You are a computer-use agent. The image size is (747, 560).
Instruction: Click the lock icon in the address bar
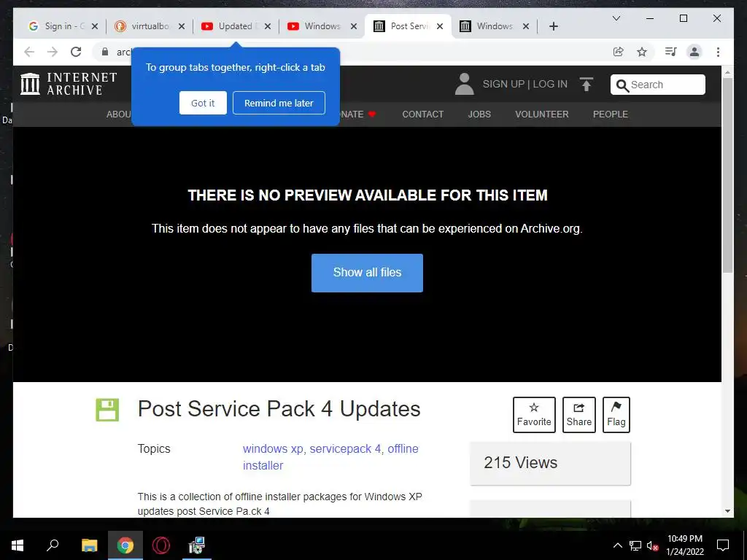point(105,52)
